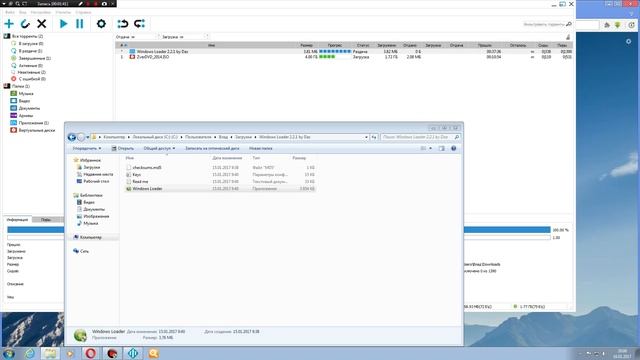Click the Пользователи breadcrumb in address bar
This screenshot has width=640, height=360.
click(198, 137)
